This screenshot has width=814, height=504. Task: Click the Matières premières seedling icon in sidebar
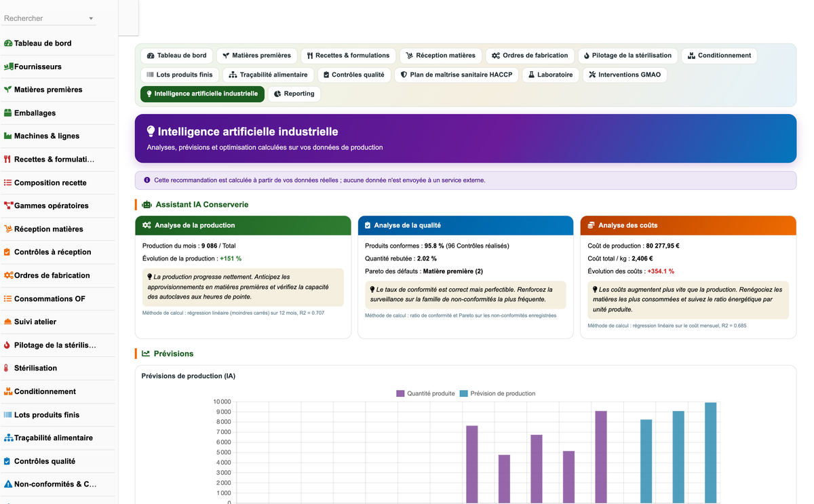tap(8, 90)
